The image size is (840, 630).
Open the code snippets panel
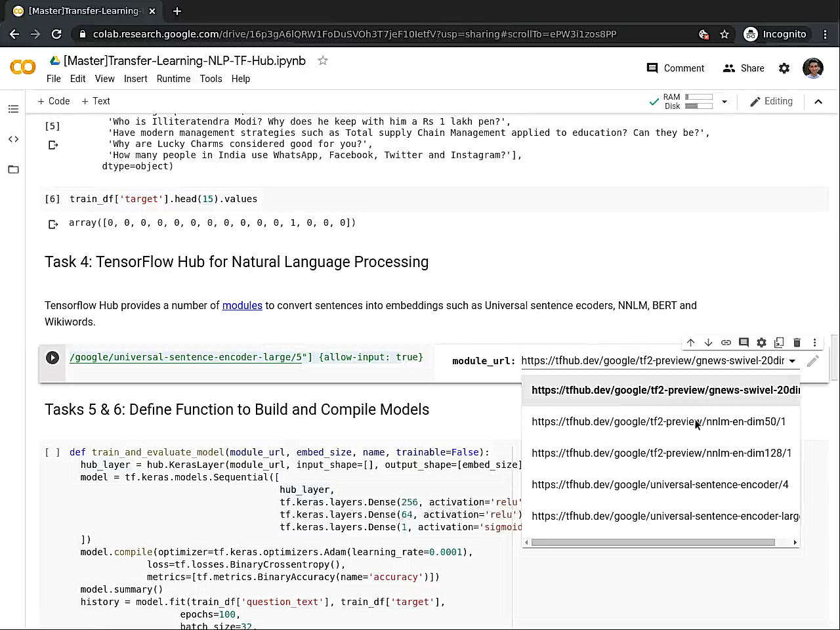click(13, 139)
